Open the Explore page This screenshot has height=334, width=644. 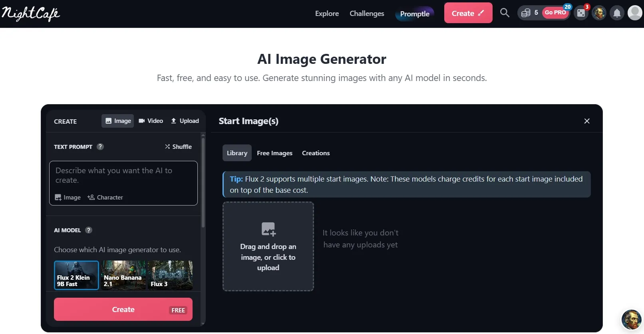(327, 14)
